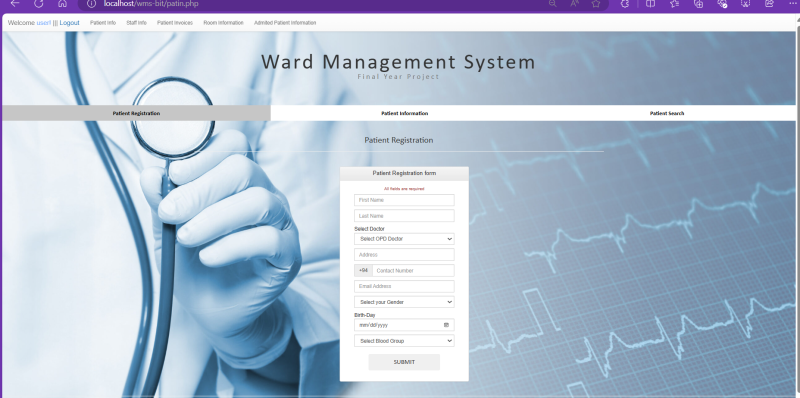The height and width of the screenshot is (398, 800).
Task: Expand the Select your Gender dropdown
Action: [x=404, y=302]
